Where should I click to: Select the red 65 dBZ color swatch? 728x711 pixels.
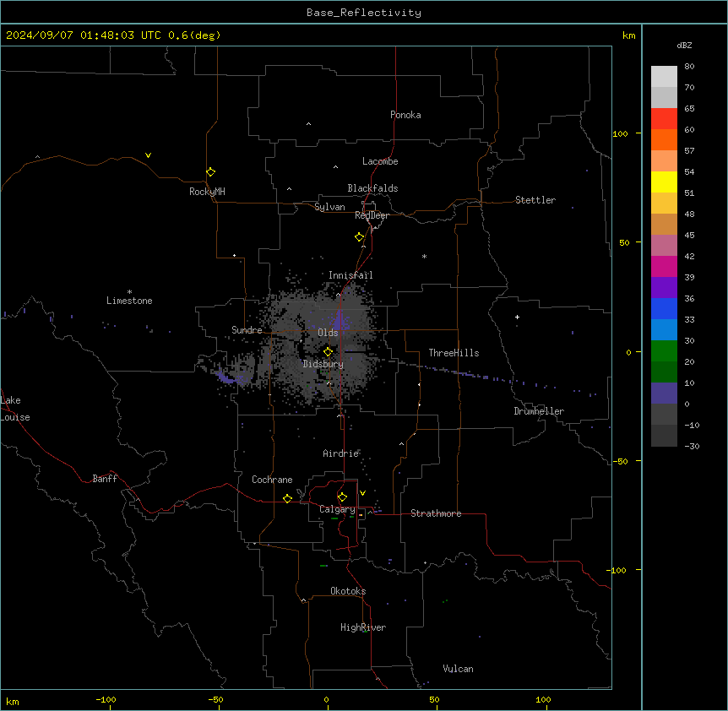(x=664, y=118)
